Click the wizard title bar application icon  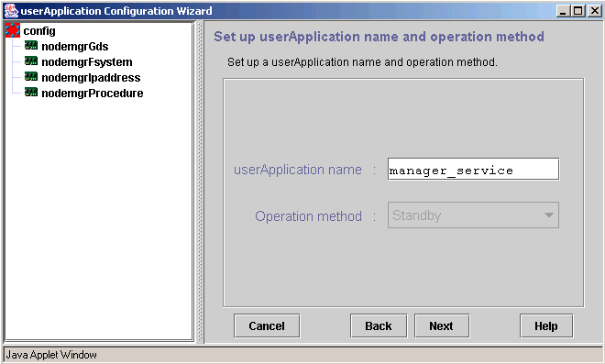(x=11, y=11)
